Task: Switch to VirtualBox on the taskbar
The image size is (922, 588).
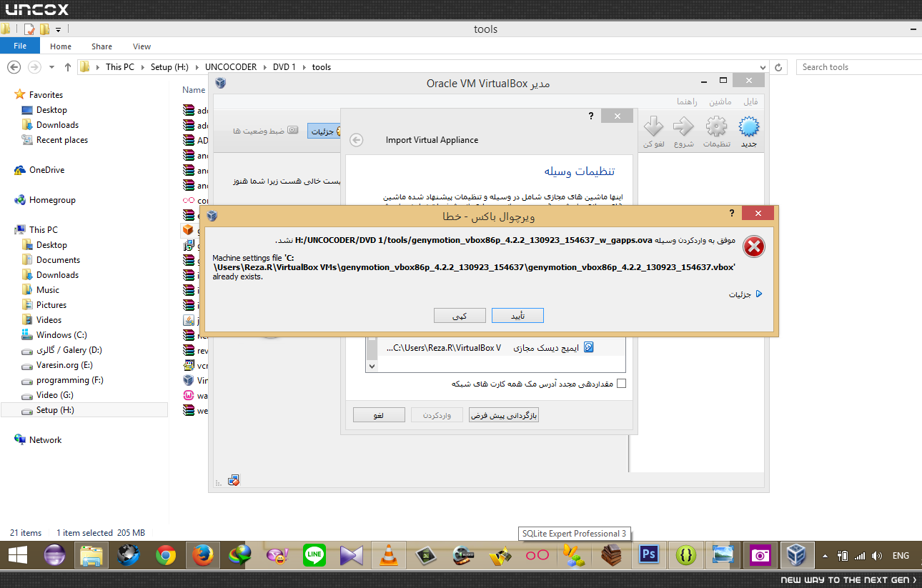Action: click(796, 554)
